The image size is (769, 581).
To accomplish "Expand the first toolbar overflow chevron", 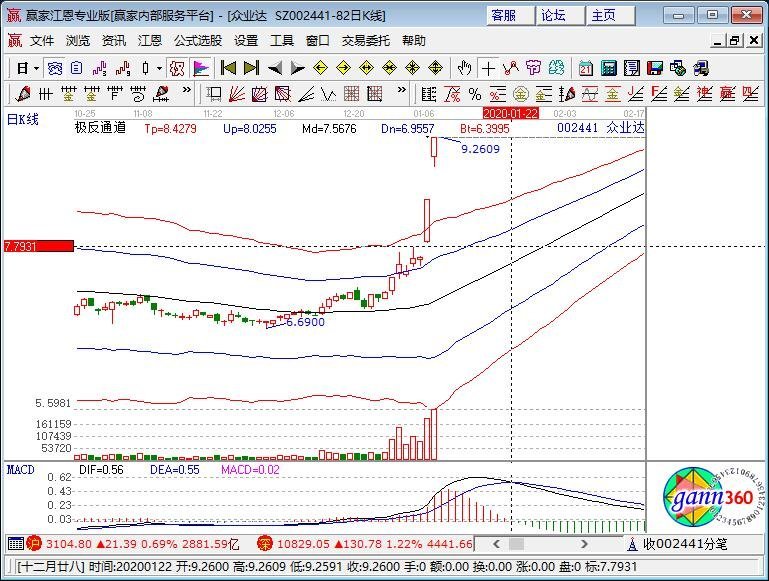I will [x=186, y=90].
